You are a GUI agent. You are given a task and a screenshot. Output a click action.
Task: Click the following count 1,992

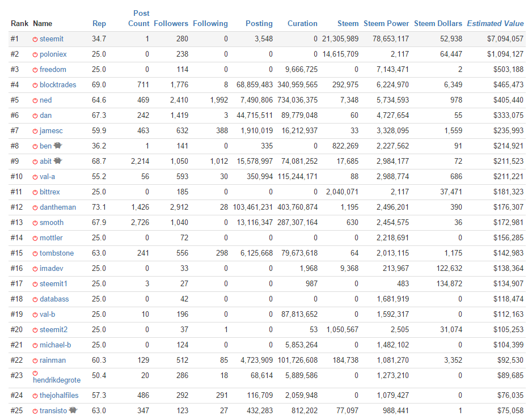click(x=219, y=100)
